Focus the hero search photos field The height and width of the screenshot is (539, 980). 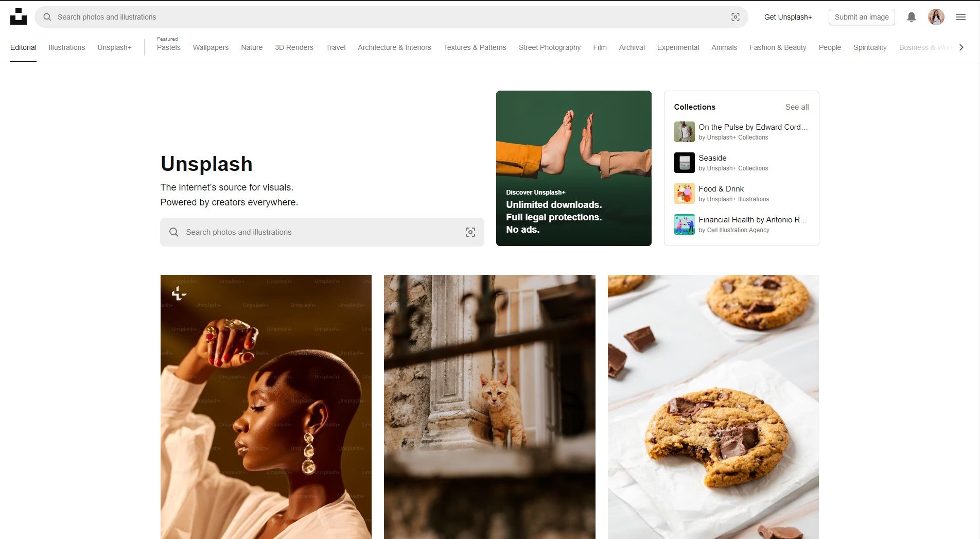click(322, 232)
